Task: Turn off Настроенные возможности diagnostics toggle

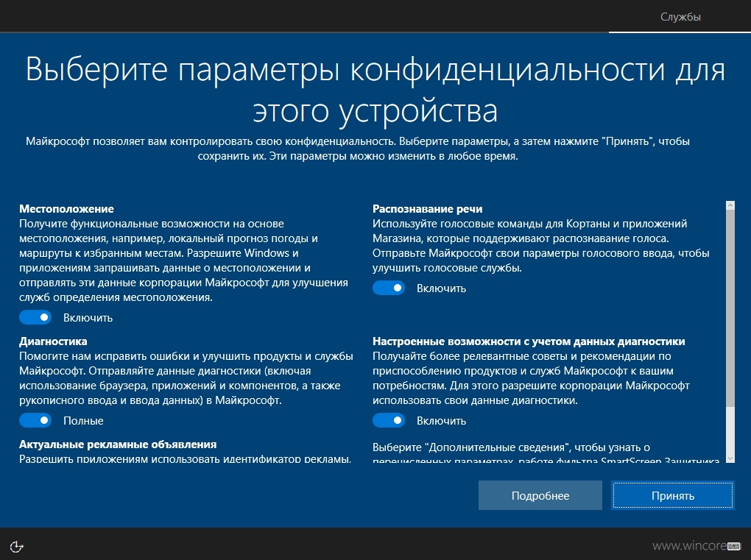Action: [389, 420]
